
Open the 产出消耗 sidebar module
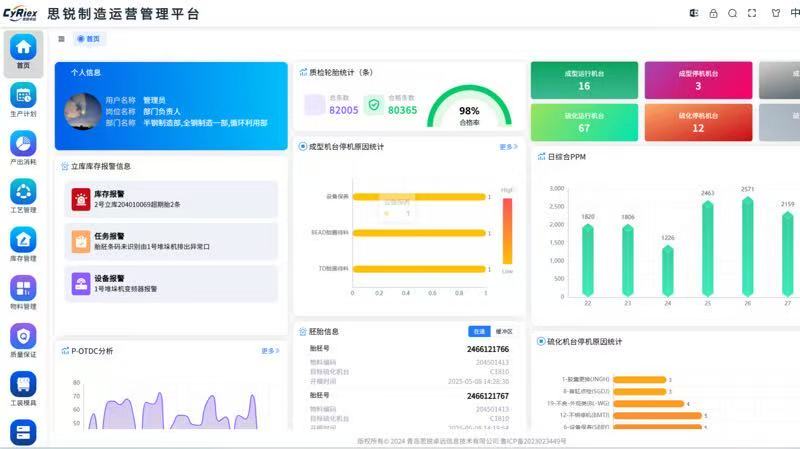pyautogui.click(x=23, y=147)
